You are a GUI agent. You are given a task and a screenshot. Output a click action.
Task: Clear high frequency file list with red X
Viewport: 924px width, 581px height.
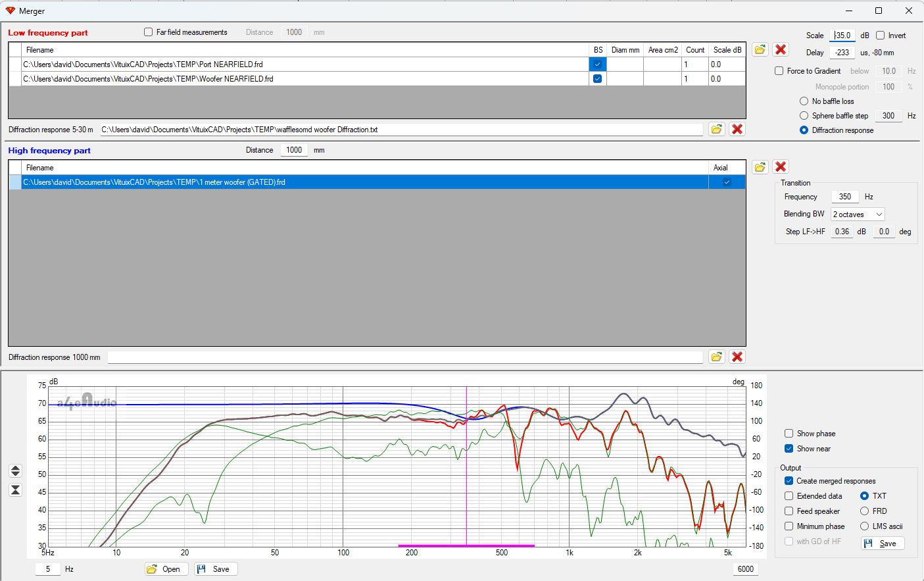pyautogui.click(x=781, y=167)
